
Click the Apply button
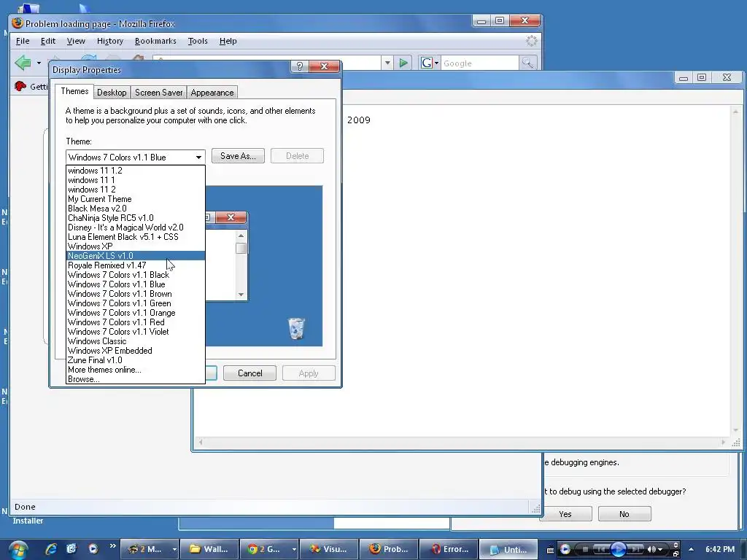pyautogui.click(x=309, y=373)
